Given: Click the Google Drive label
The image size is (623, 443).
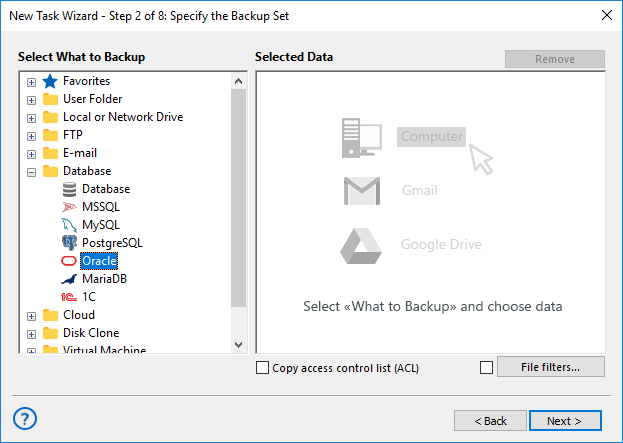Looking at the screenshot, I should [441, 244].
